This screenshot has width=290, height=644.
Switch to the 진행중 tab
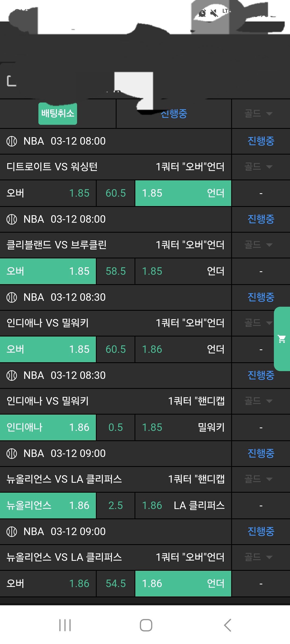click(x=174, y=114)
